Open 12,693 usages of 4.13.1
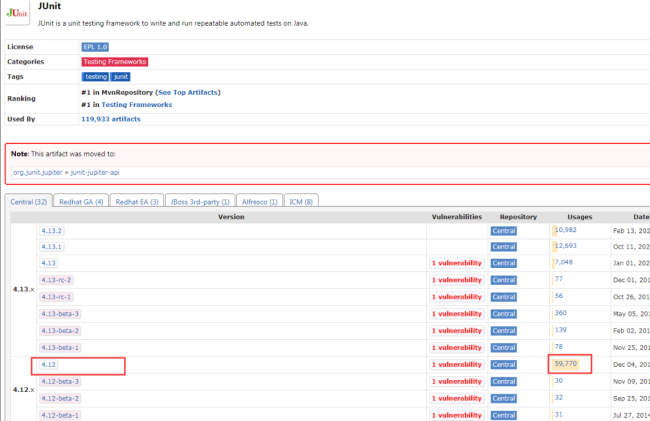The image size is (650, 421). (565, 246)
